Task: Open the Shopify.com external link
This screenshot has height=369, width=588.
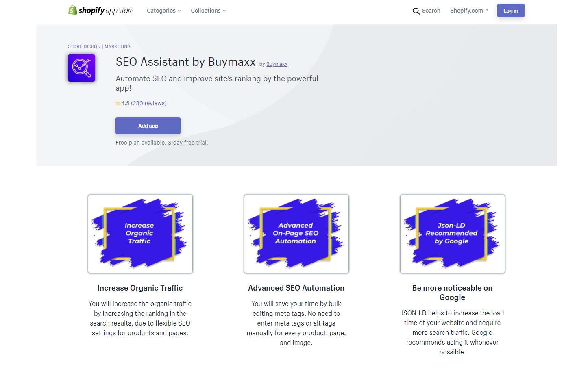Action: (x=469, y=11)
